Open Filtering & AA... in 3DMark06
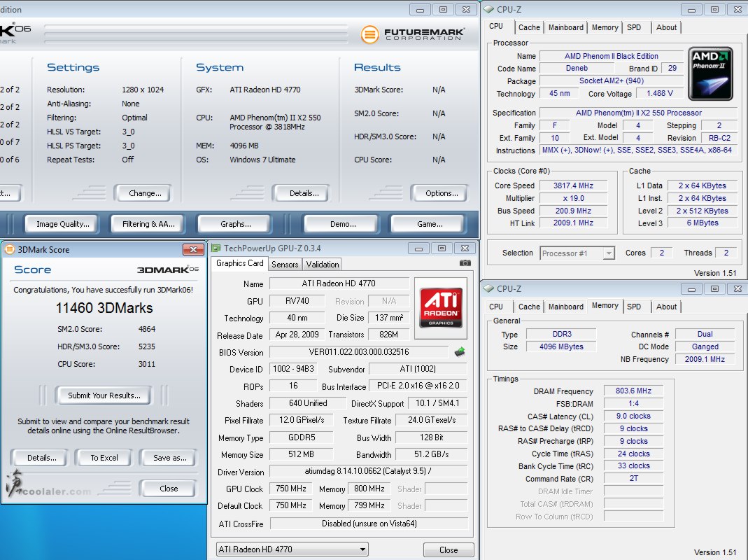 coord(148,224)
